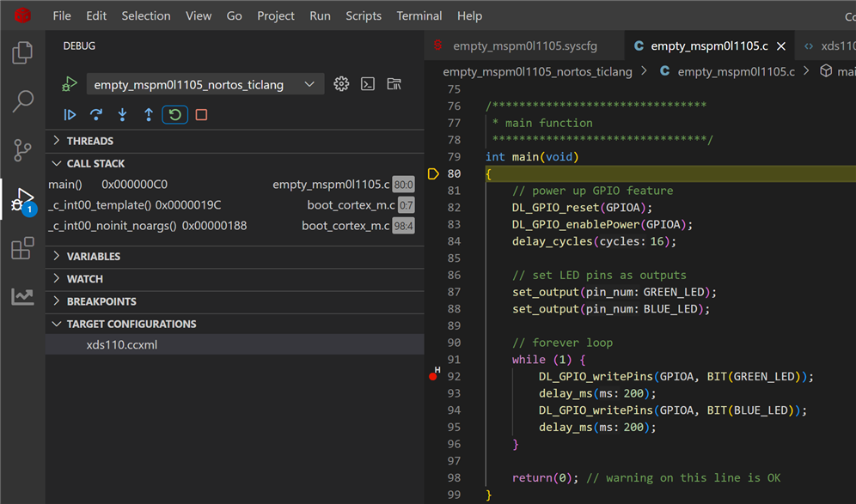Toggle the breakpoint on line 92

click(433, 376)
